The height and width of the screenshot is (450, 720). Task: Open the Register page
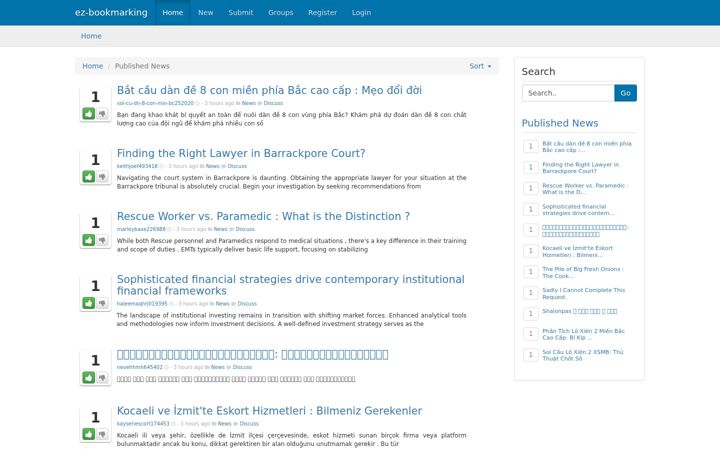pyautogui.click(x=322, y=12)
